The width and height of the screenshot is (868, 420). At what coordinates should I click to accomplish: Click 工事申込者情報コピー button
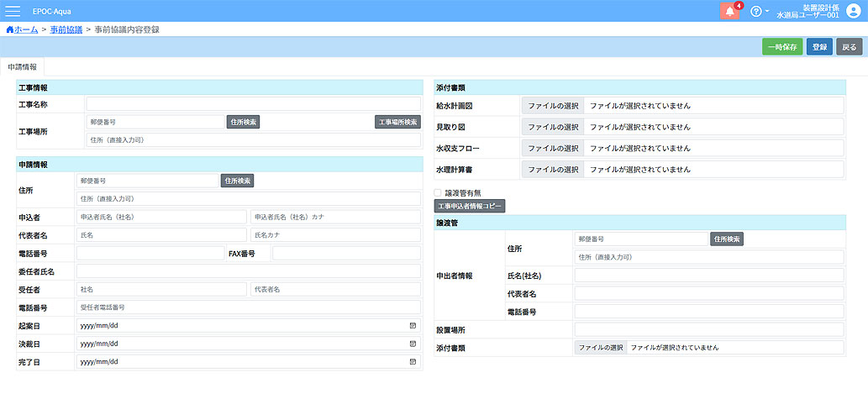470,207
